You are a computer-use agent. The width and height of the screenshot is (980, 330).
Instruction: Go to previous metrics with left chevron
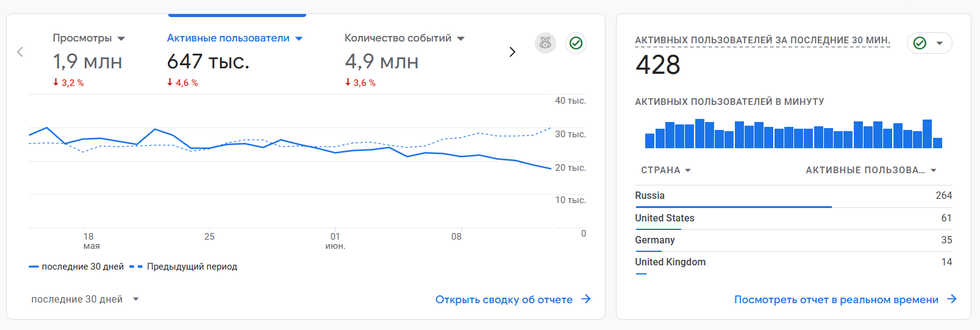tap(20, 52)
